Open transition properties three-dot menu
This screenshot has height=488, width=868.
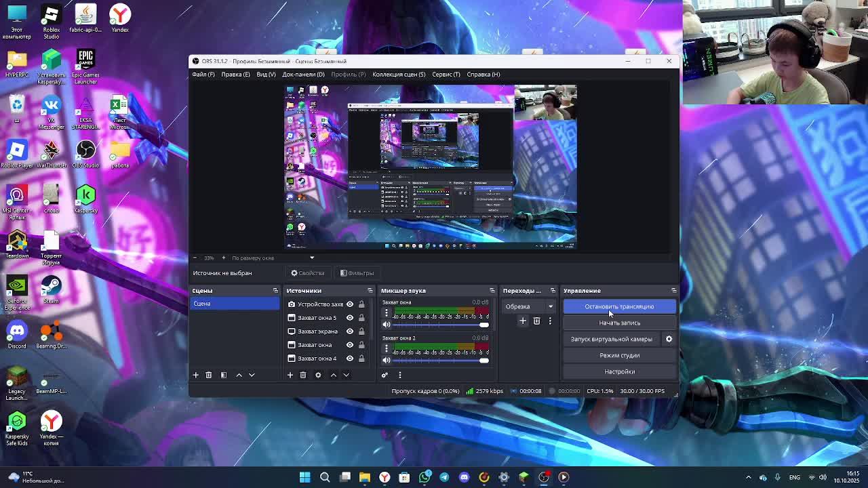point(550,321)
